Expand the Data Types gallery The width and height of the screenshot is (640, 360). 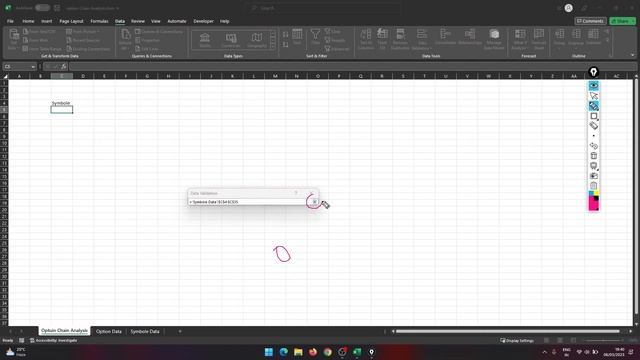[x=273, y=47]
